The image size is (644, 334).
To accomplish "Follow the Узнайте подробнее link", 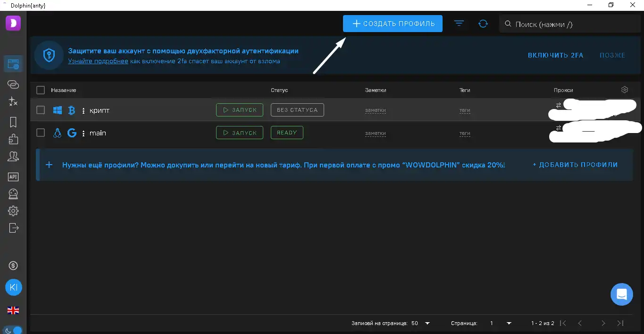I will (98, 61).
